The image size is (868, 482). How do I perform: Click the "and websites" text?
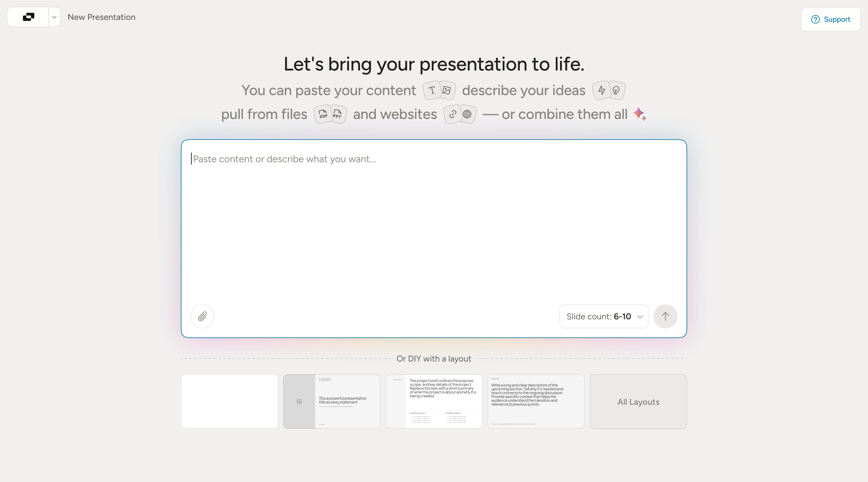tap(395, 114)
